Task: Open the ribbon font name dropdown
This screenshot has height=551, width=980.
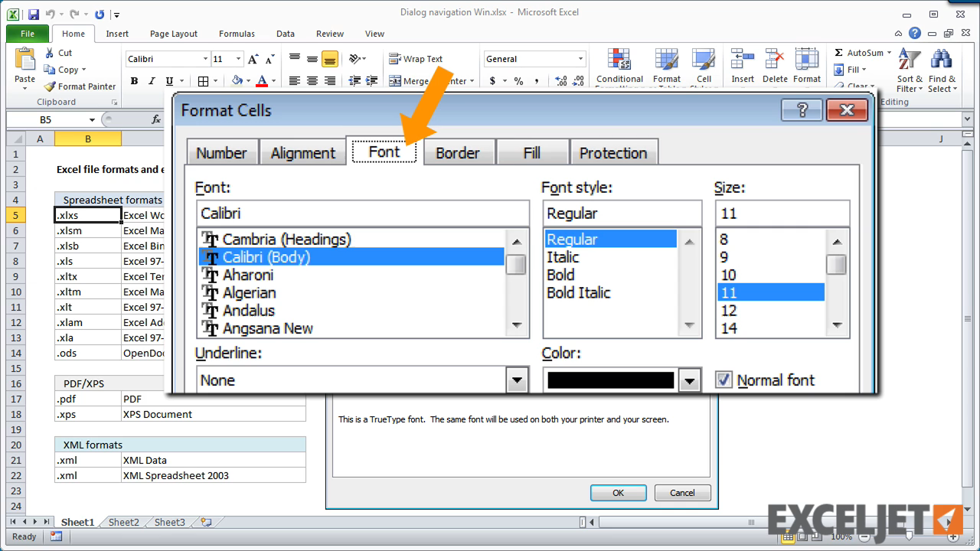Action: (x=205, y=59)
